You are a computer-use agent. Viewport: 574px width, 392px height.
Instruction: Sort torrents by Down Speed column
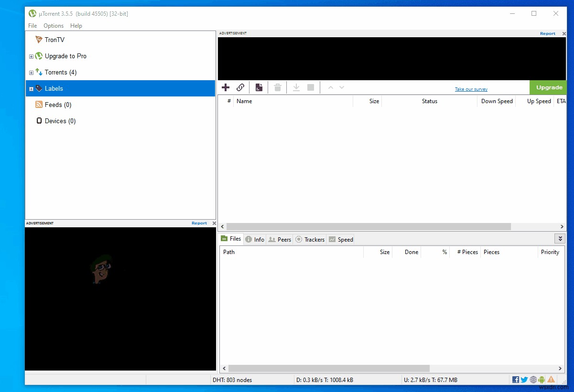[496, 101]
